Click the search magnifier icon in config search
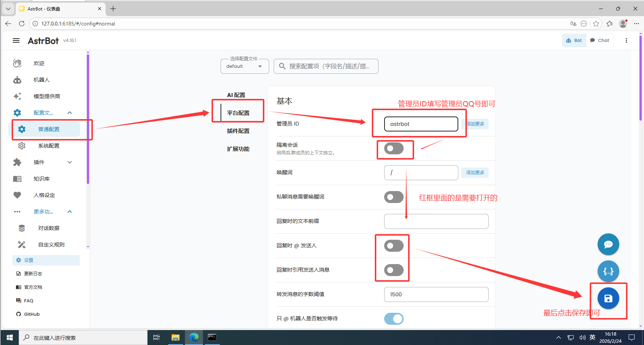 (x=282, y=66)
